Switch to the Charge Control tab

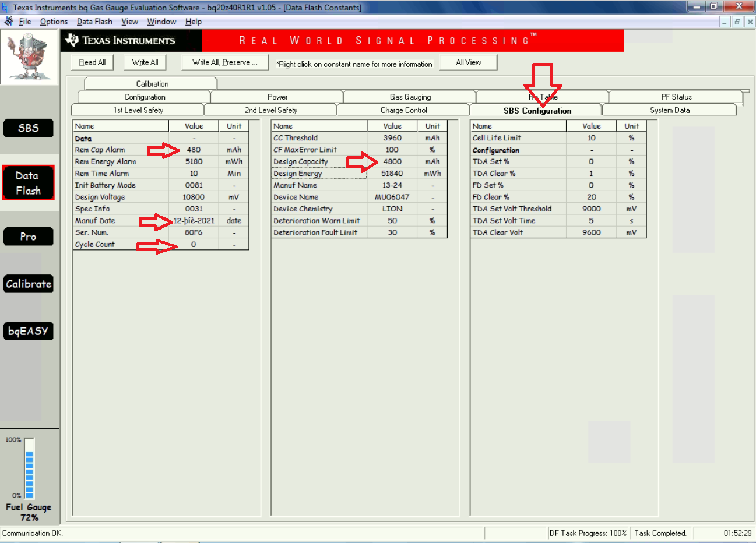pos(404,110)
